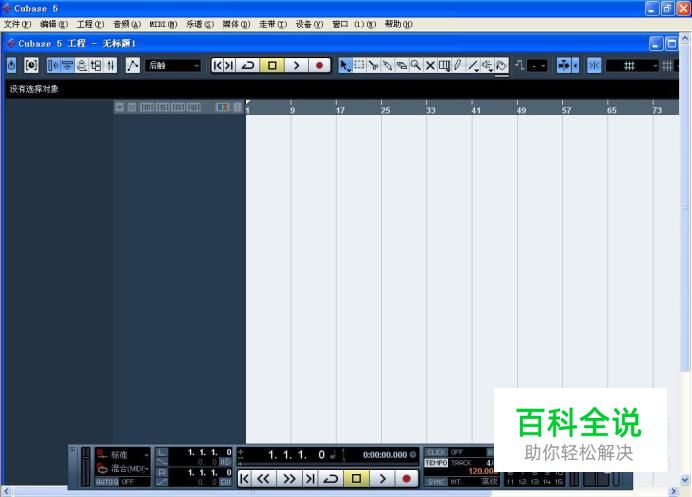This screenshot has width=692, height=497.
Task: Toggle the TEMPO track button
Action: tap(436, 463)
